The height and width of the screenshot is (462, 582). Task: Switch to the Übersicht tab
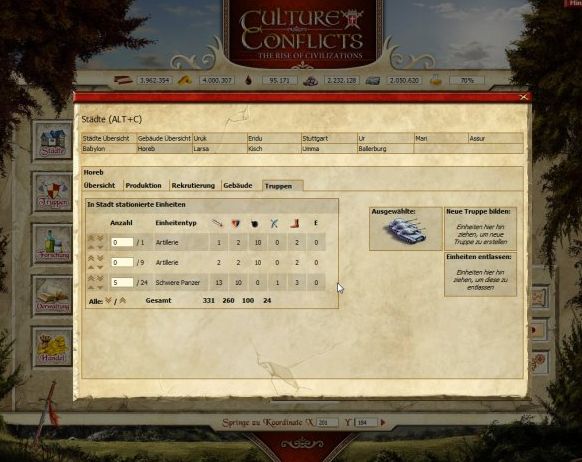point(99,185)
